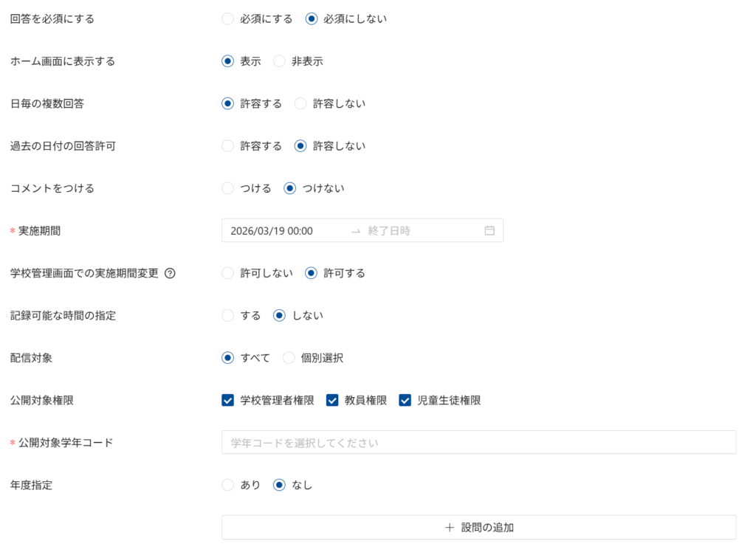Choose 許容しない for 日毎の複数回答
The image size is (756, 555).
pyautogui.click(x=301, y=104)
